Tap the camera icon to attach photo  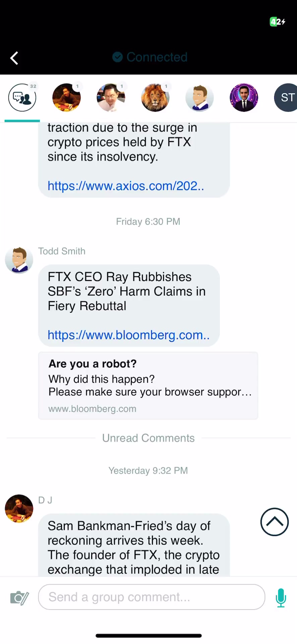(x=19, y=598)
